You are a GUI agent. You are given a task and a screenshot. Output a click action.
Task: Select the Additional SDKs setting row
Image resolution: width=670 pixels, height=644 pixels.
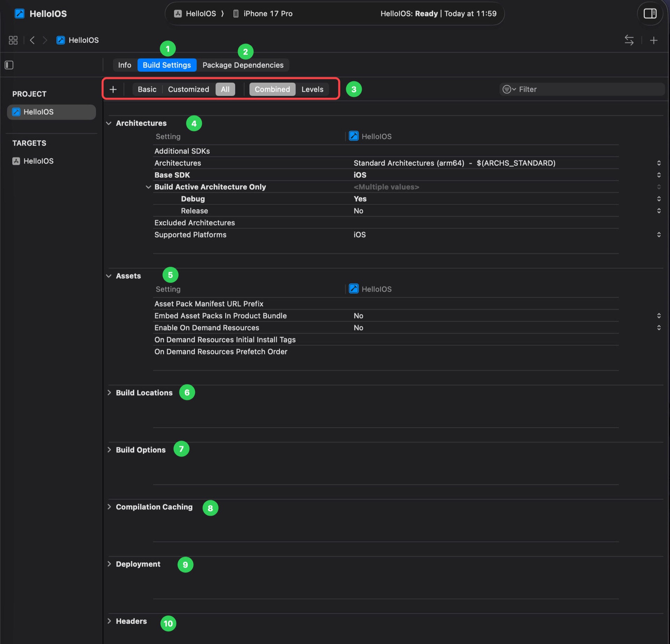point(386,151)
